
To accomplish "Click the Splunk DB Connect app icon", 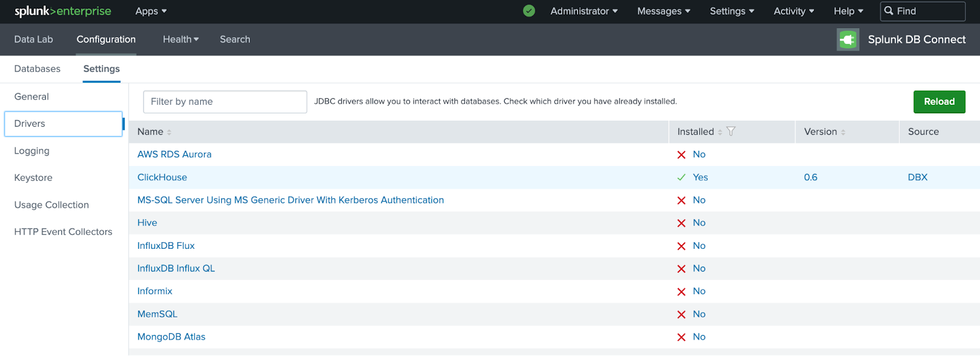I will [x=848, y=40].
